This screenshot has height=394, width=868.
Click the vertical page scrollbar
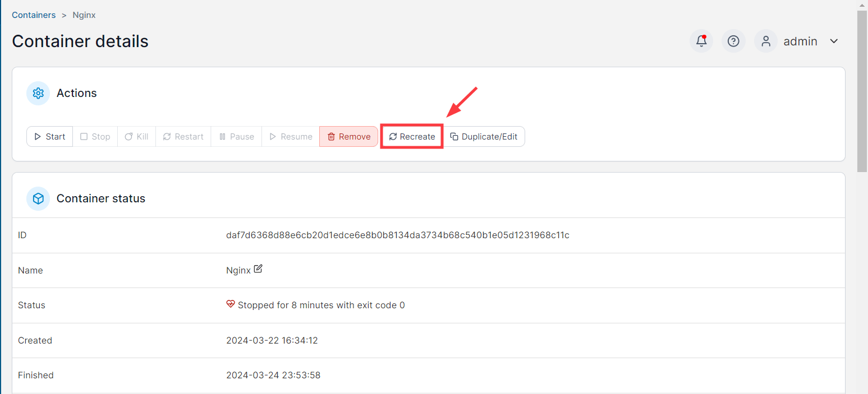coord(862,90)
